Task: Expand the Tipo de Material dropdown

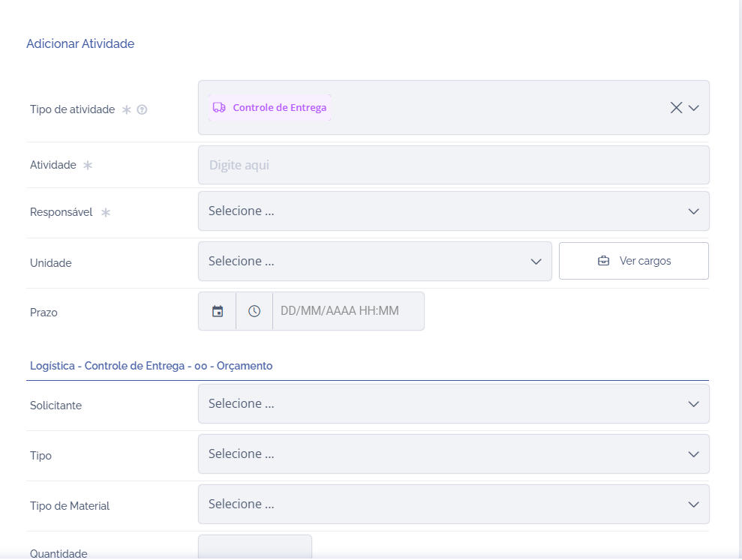Action: point(453,505)
